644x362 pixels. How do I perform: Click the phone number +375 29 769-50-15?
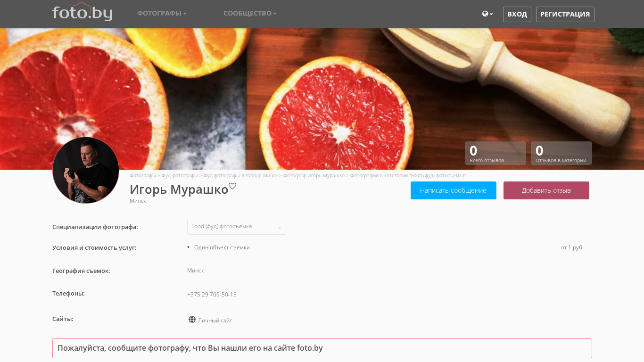coord(212,295)
